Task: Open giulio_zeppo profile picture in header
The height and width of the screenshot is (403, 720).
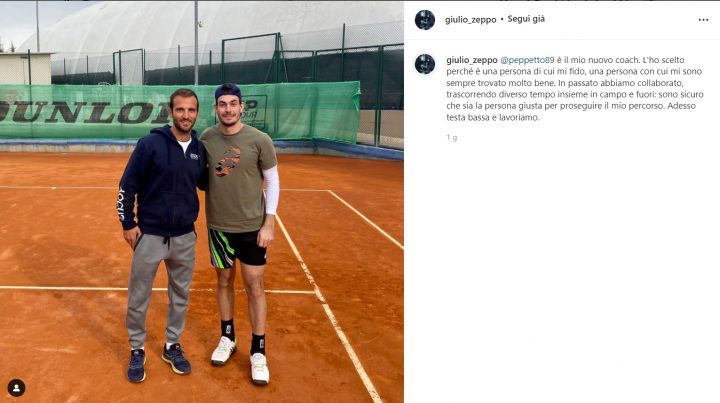Action: (x=425, y=20)
